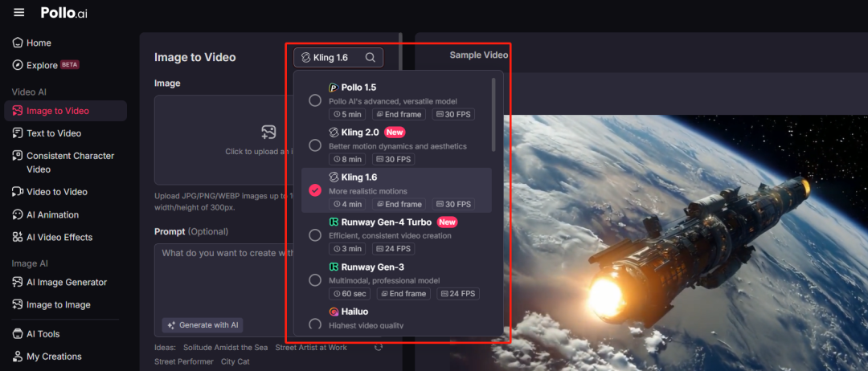Screen dimensions: 868x371
Task: Click the Pollo 1.5 logo icon
Action: click(x=334, y=88)
